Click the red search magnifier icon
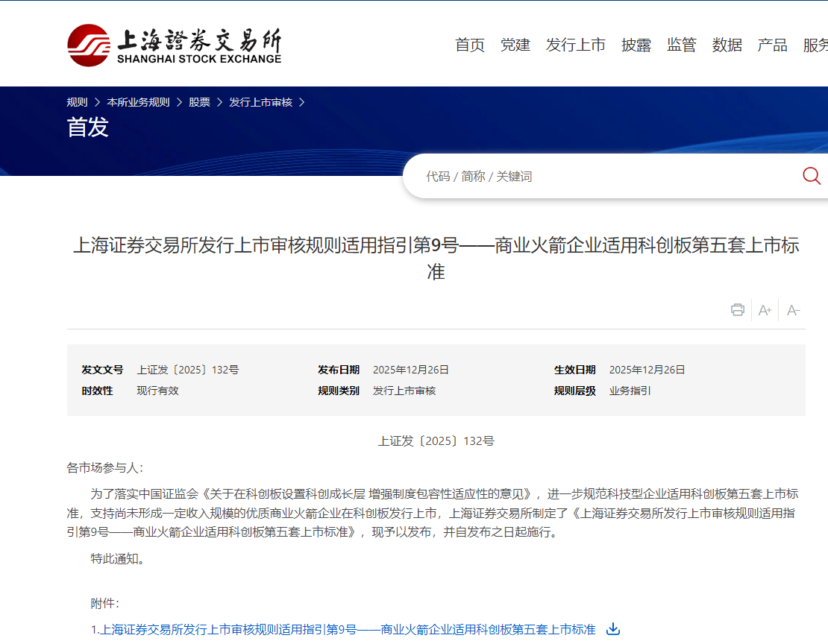This screenshot has width=828, height=644. pyautogui.click(x=811, y=176)
